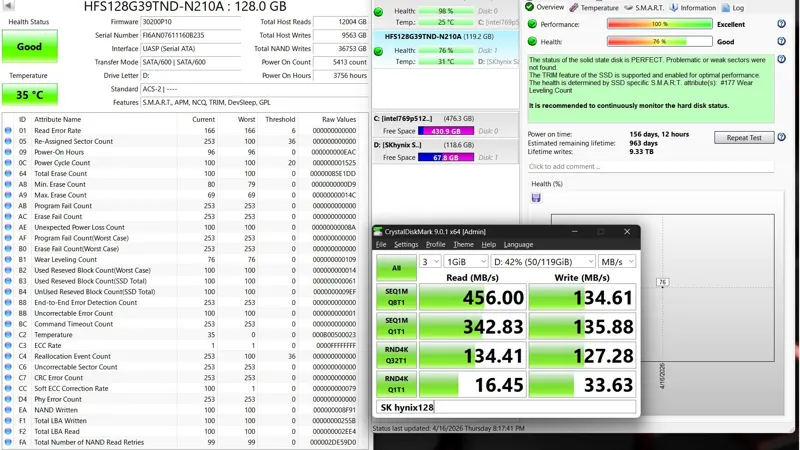Open the Language menu

click(518, 244)
